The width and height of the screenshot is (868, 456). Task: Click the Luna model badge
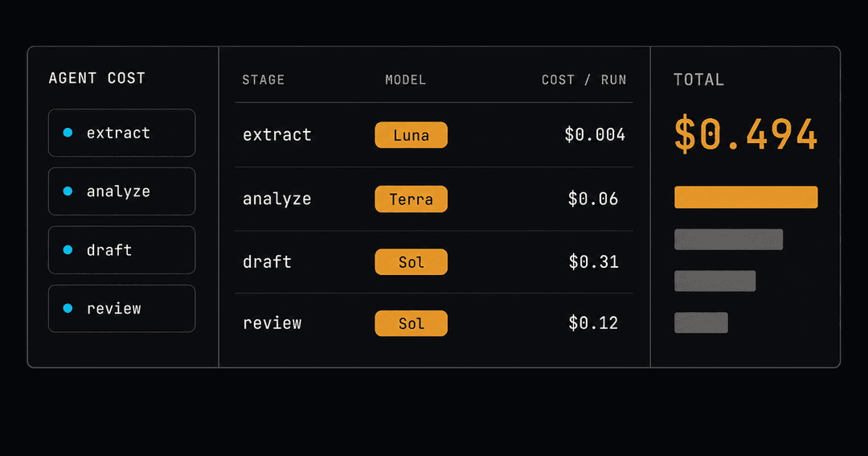coord(411,134)
